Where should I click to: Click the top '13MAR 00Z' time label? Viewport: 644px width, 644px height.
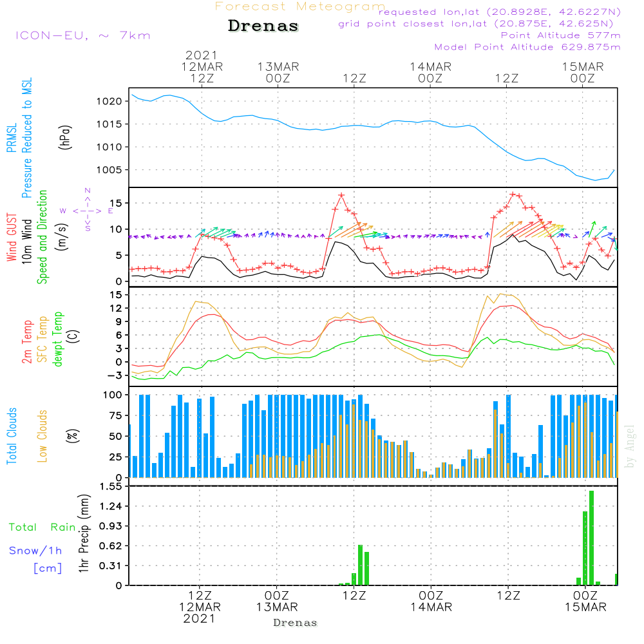(x=278, y=73)
